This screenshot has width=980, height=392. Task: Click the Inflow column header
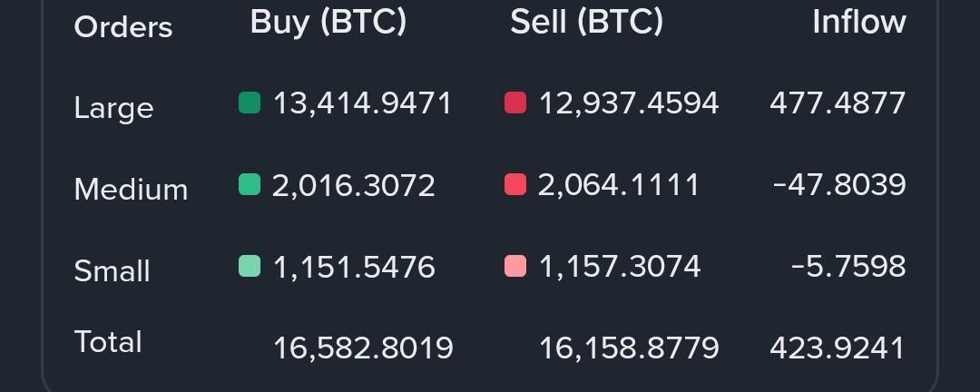(x=858, y=22)
